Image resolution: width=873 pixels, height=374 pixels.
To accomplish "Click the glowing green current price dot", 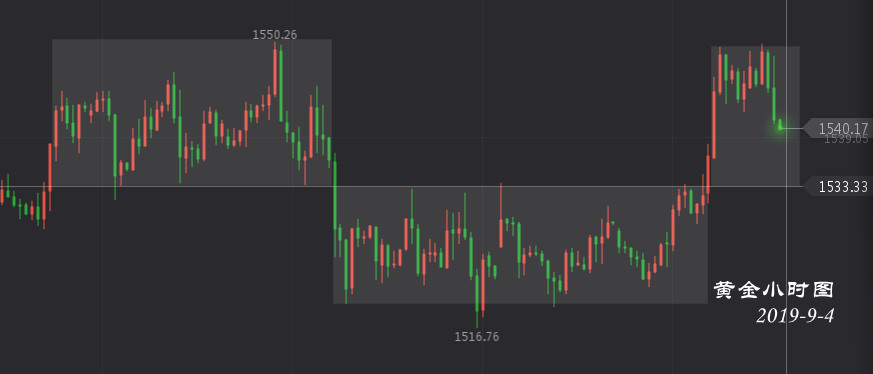I will pyautogui.click(x=780, y=128).
